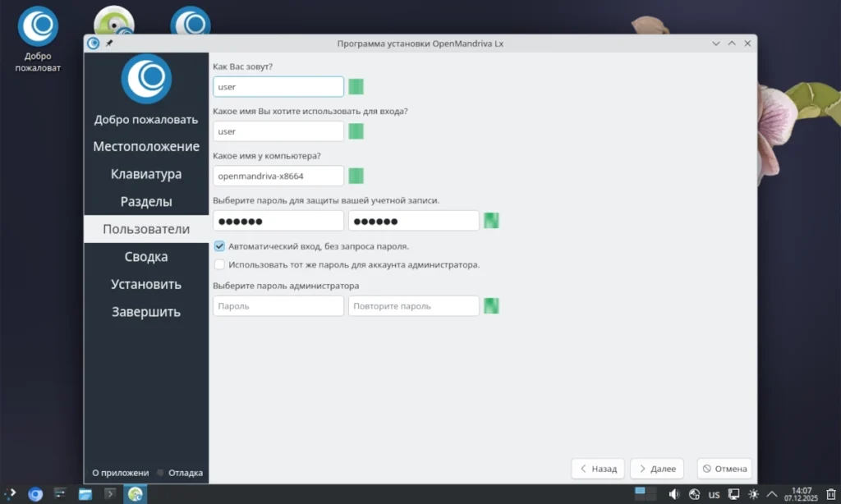The height and width of the screenshot is (504, 841).
Task: Open the 'Добро пожаловат' desktop icon
Action: coord(38,39)
